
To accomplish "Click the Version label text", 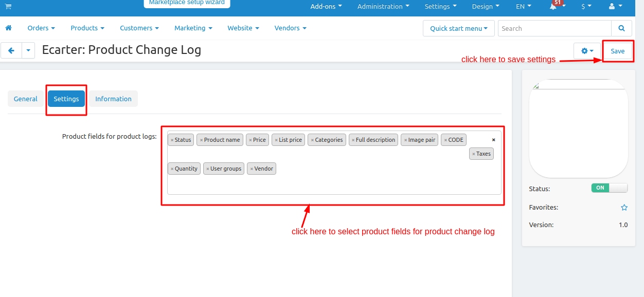I will click(x=541, y=225).
